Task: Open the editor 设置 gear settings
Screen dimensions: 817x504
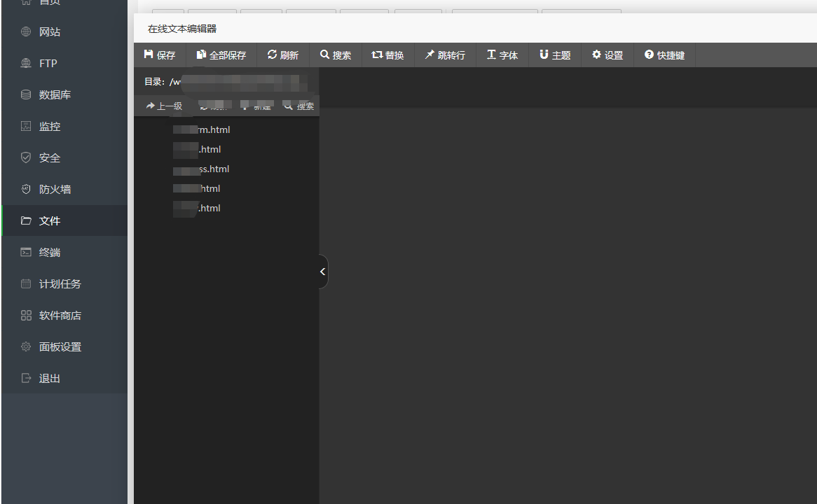Action: (x=607, y=55)
